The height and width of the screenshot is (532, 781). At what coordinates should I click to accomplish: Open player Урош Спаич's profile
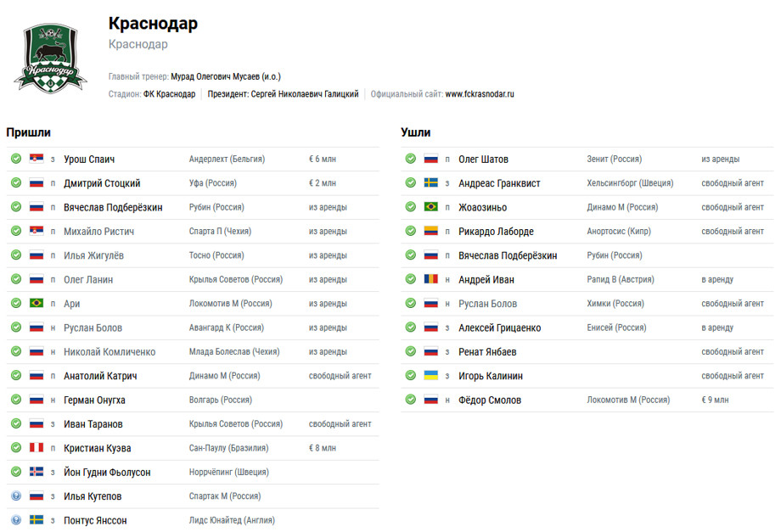89,160
